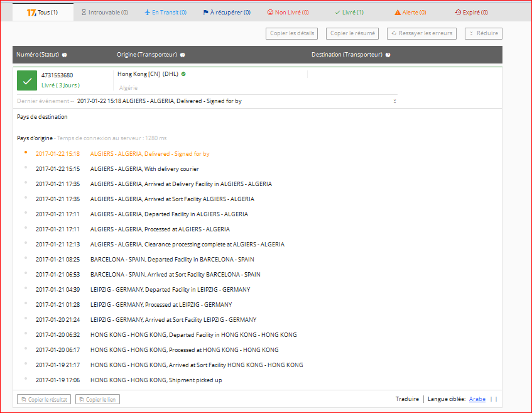532x413 pixels.
Task: Click the green verified icon next to DHL
Action: 183,74
